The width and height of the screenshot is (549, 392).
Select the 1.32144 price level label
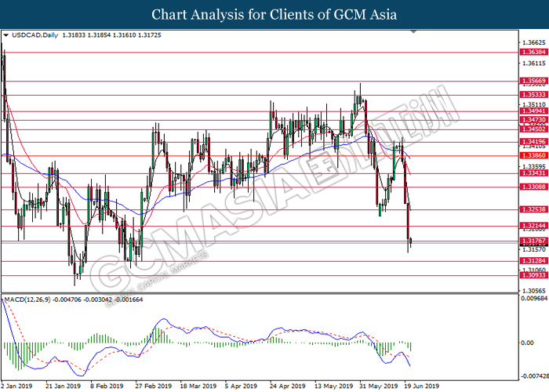[533, 226]
